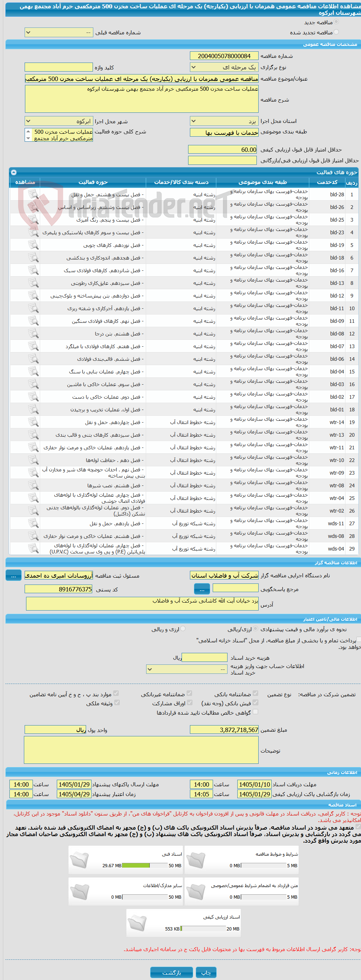Viewport: 361px width, 980px height.
Task: Click the هزینه خرید اسناد input field
Action: (x=204, y=658)
